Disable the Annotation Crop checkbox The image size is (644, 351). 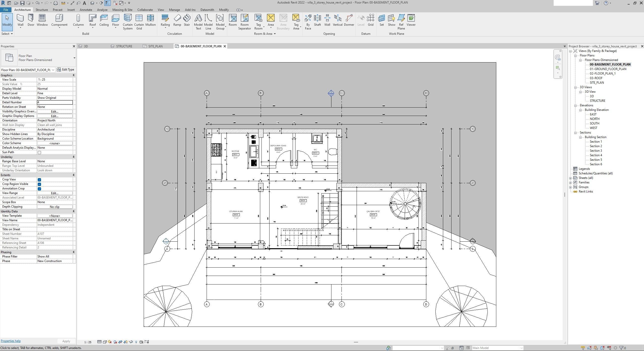tap(39, 189)
